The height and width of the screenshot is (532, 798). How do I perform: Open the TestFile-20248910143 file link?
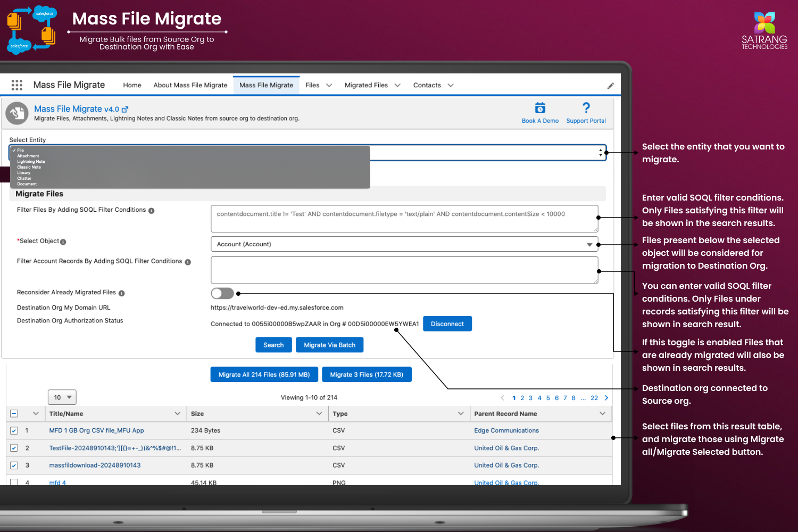(115, 448)
